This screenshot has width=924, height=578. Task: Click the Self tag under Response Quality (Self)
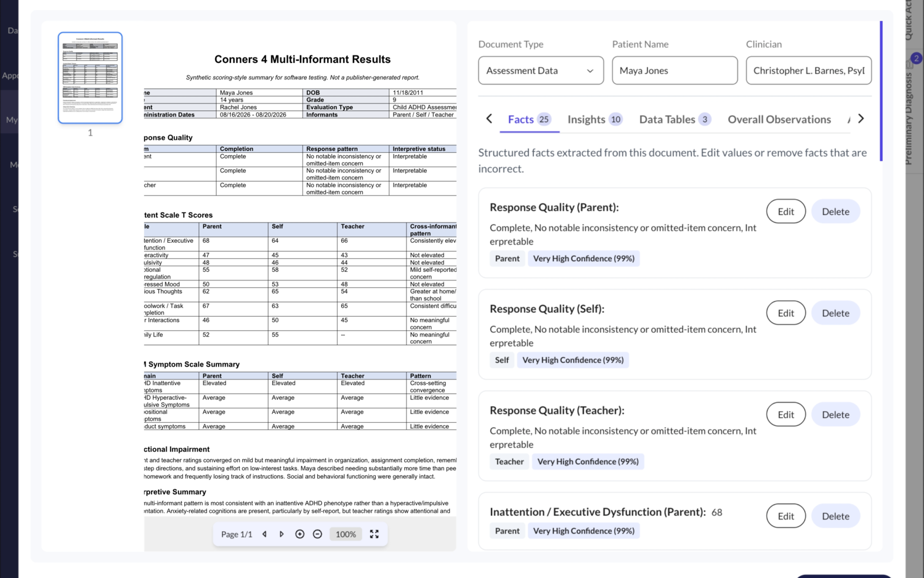click(x=502, y=360)
